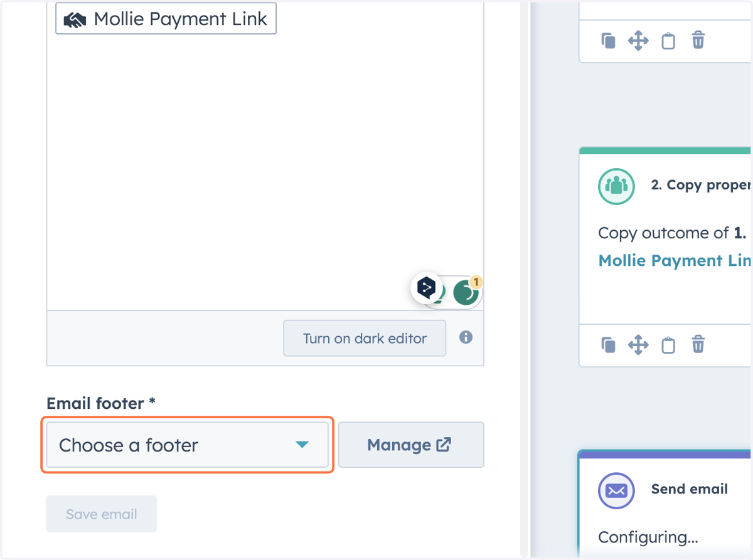This screenshot has height=560, width=753.
Task: Click the green circular assistant badge icon
Action: point(466,292)
